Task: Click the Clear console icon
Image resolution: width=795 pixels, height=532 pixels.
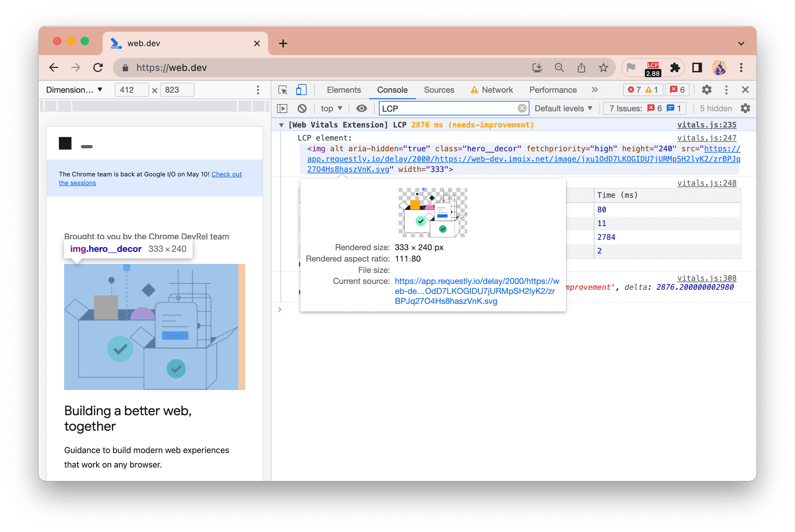Action: (x=302, y=108)
